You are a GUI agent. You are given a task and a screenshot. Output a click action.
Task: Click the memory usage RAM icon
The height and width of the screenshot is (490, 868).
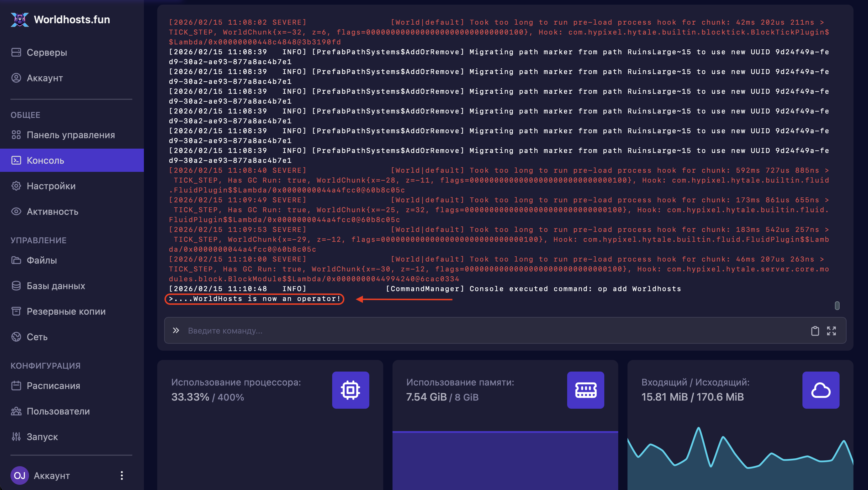tap(585, 390)
